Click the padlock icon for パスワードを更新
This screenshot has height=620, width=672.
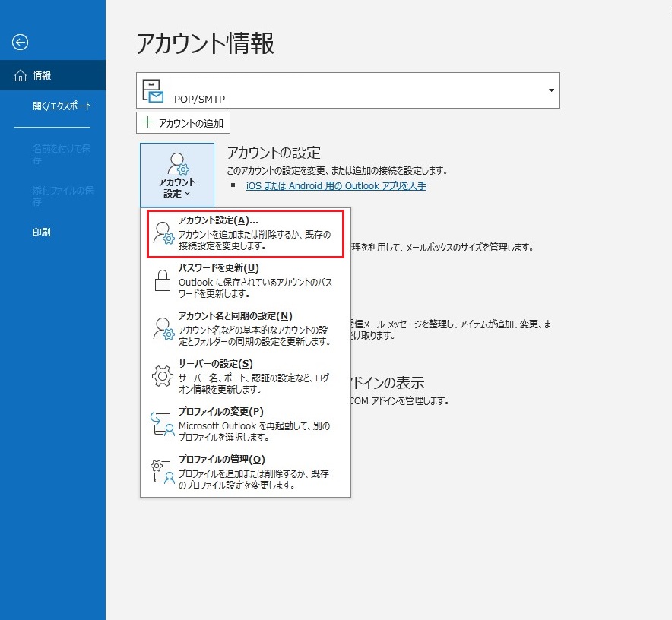[163, 280]
